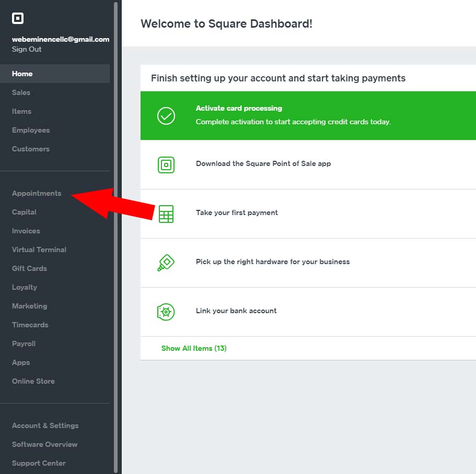
Task: Click Finish setting up your account heading
Action: 278,78
